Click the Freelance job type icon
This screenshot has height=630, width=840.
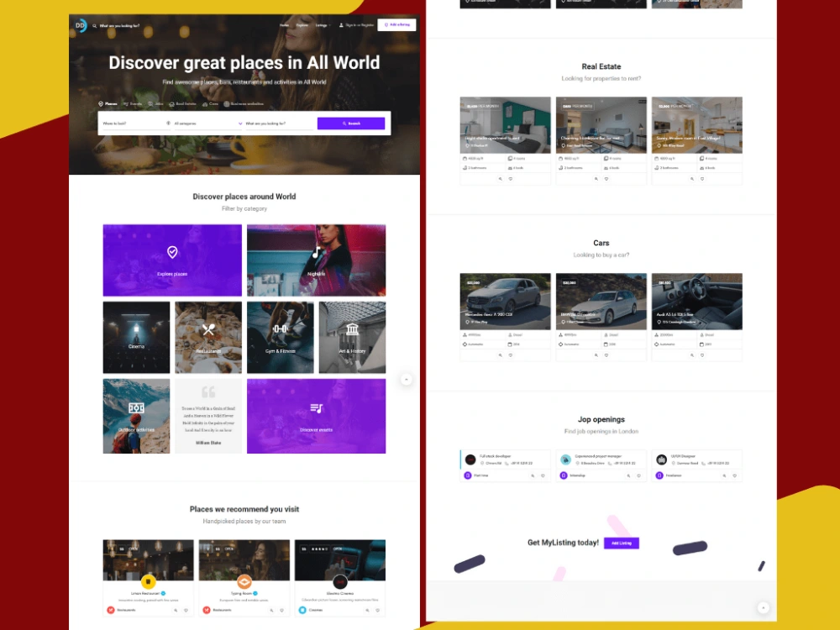point(659,475)
